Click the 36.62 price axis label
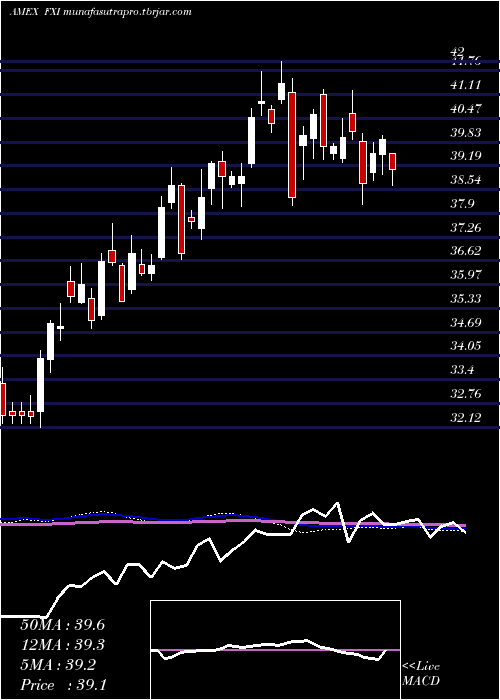Image resolution: width=500 pixels, height=700 pixels. [x=466, y=252]
